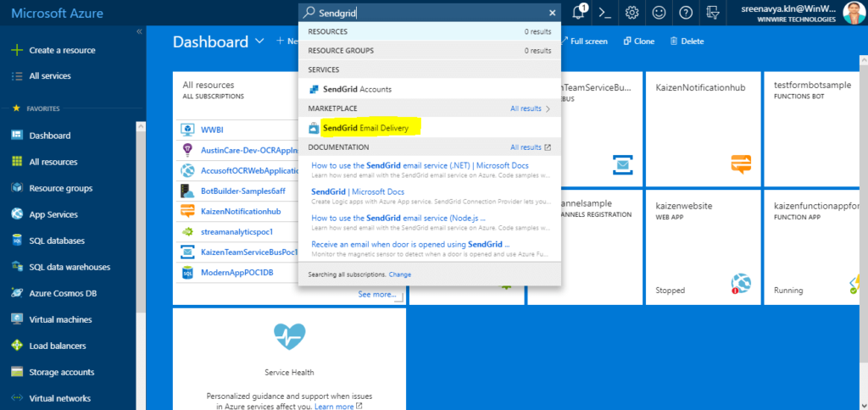Click the Sendgrid search field
Viewport: 868px width, 410px height.
coord(430,13)
